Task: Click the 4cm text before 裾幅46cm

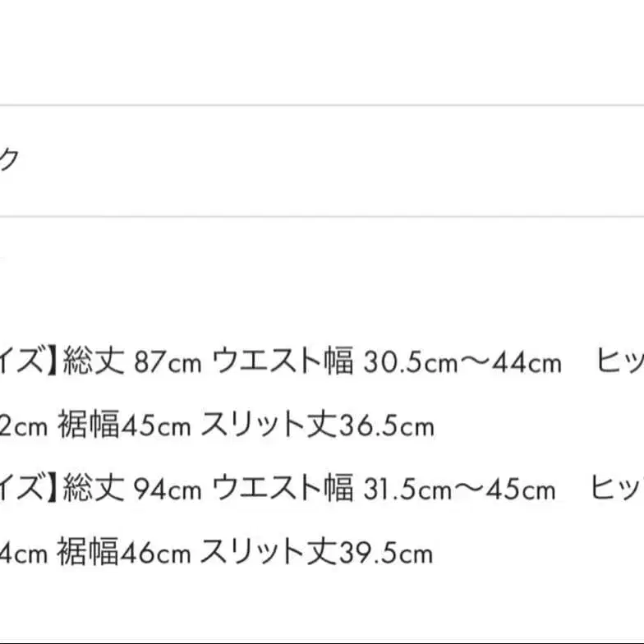Action: click(22, 554)
